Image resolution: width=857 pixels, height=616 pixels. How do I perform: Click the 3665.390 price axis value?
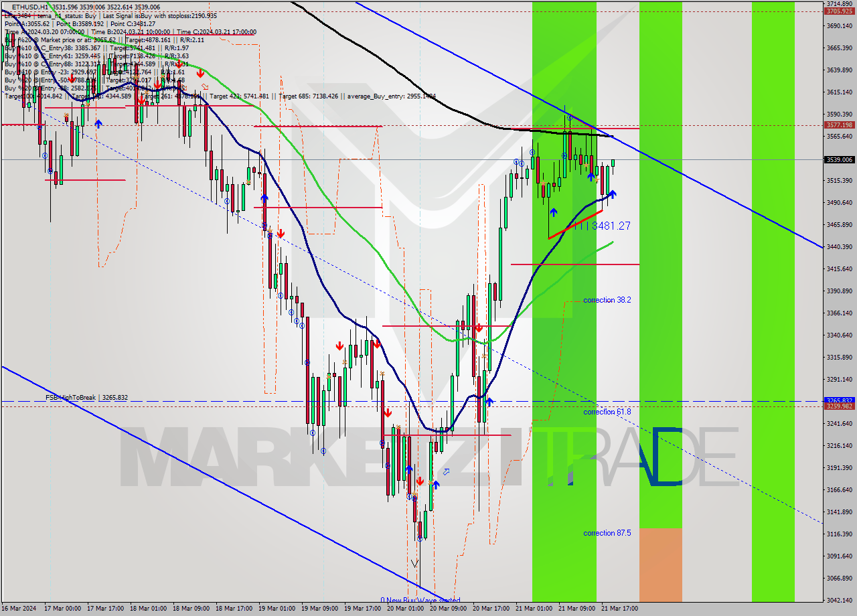[839, 48]
